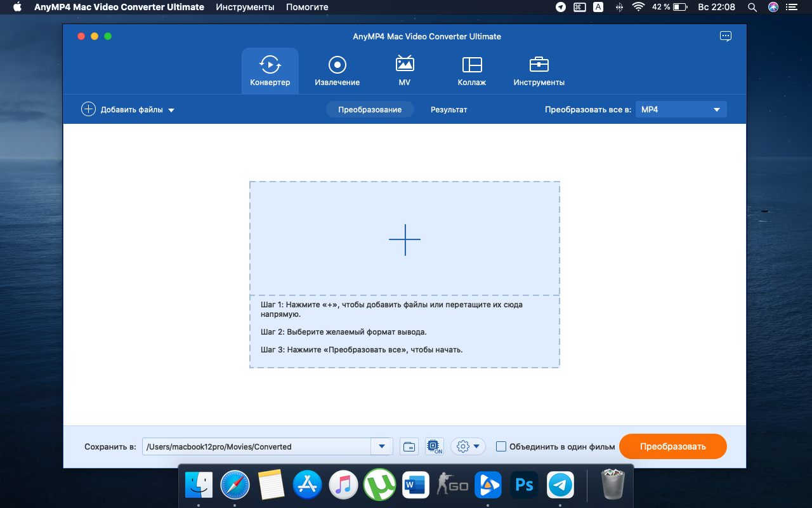Screen dimensions: 812x508
Task: Open Siri from the menu bar
Action: (x=773, y=7)
